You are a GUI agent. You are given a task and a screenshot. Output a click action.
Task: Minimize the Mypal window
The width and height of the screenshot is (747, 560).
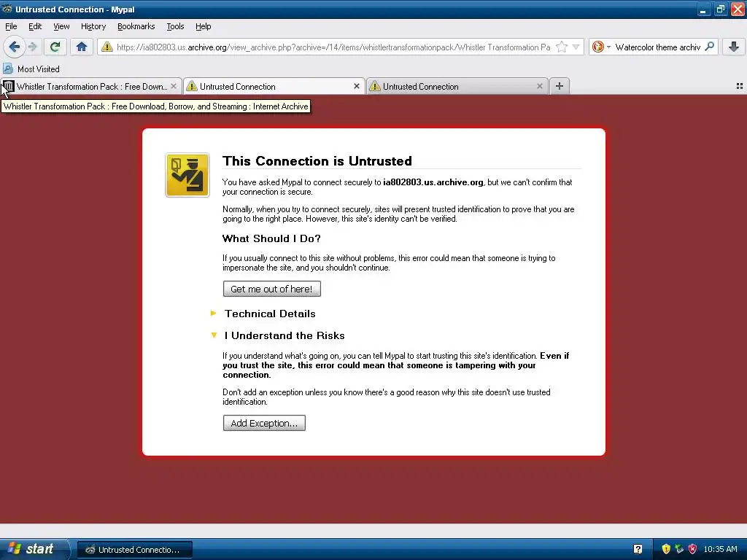(703, 9)
